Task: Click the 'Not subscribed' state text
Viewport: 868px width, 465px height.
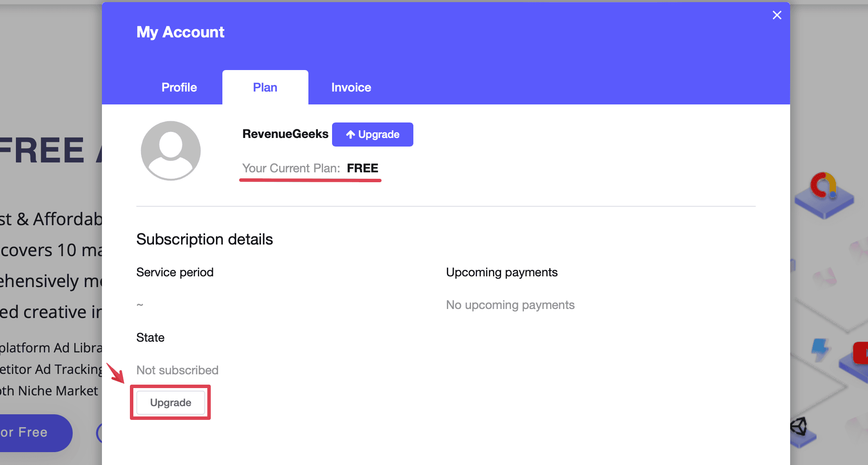Action: [x=177, y=370]
